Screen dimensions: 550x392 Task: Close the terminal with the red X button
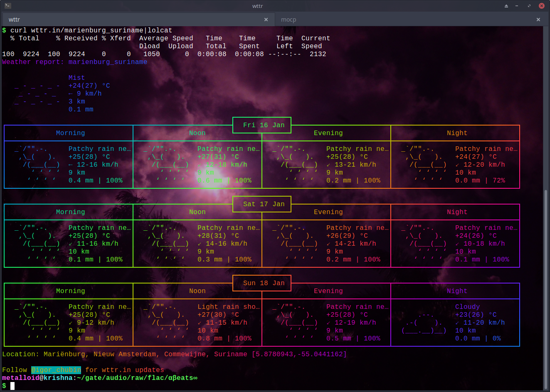tap(541, 6)
